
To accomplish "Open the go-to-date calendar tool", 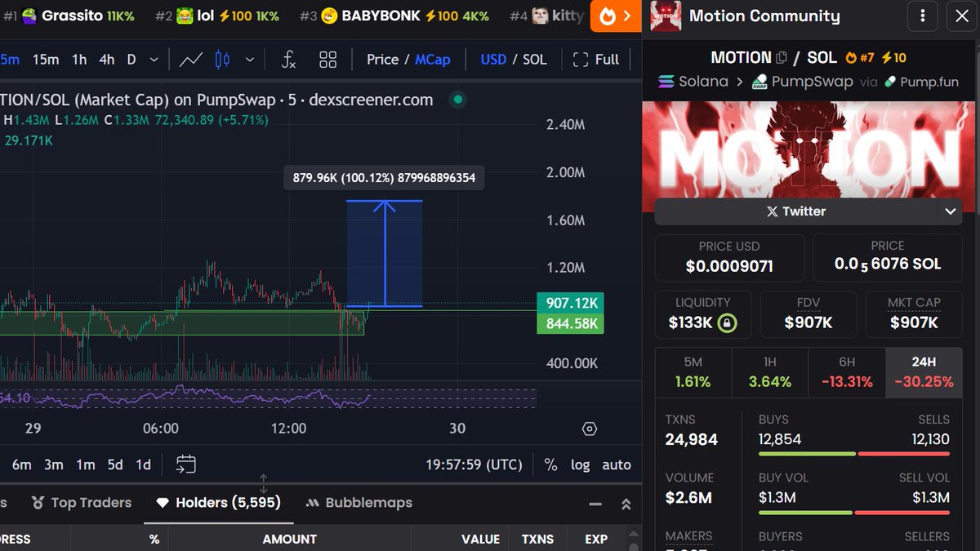I will (186, 463).
